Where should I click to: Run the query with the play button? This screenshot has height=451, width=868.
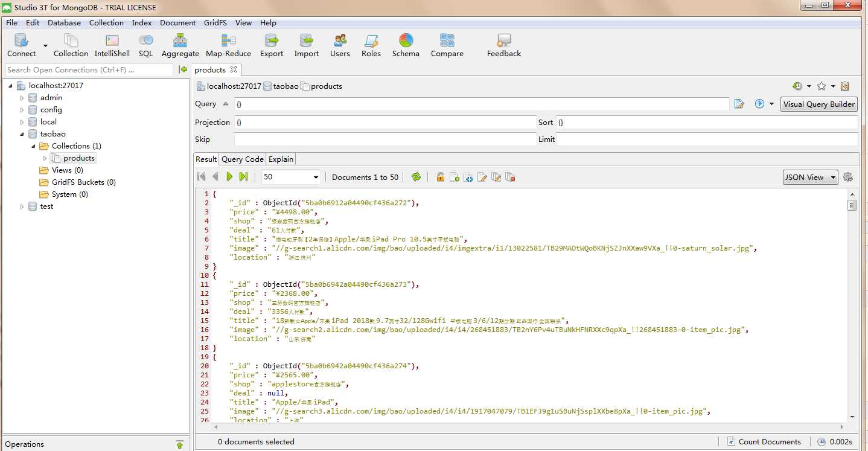(759, 104)
